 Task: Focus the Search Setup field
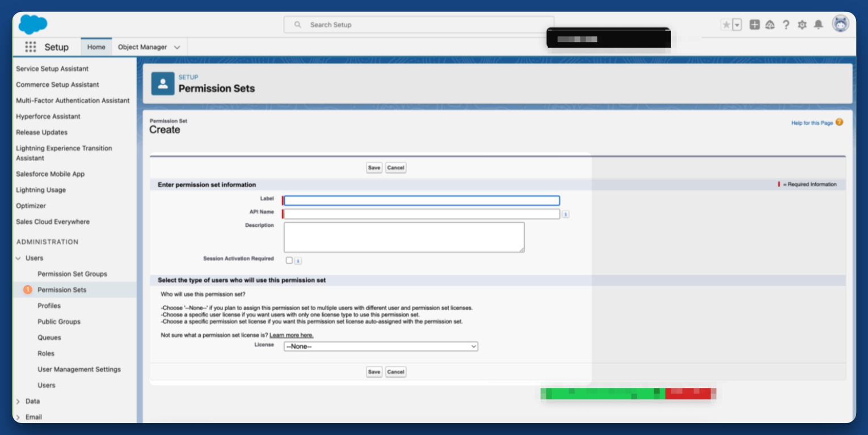pyautogui.click(x=419, y=25)
